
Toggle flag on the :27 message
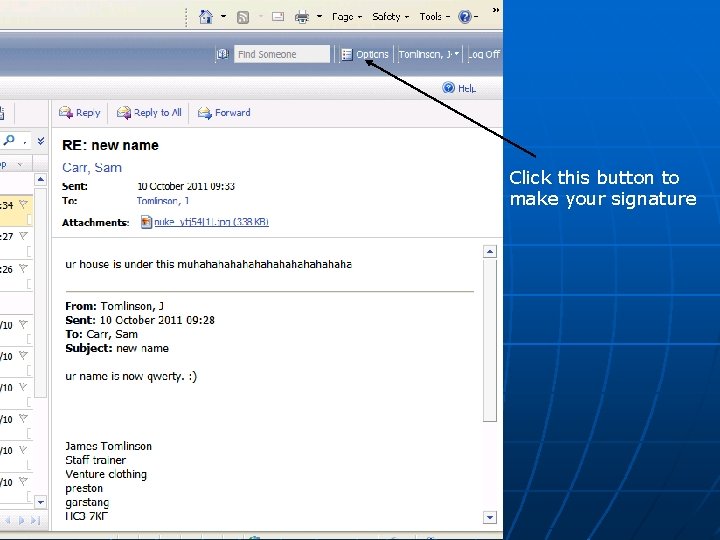pyautogui.click(x=23, y=236)
